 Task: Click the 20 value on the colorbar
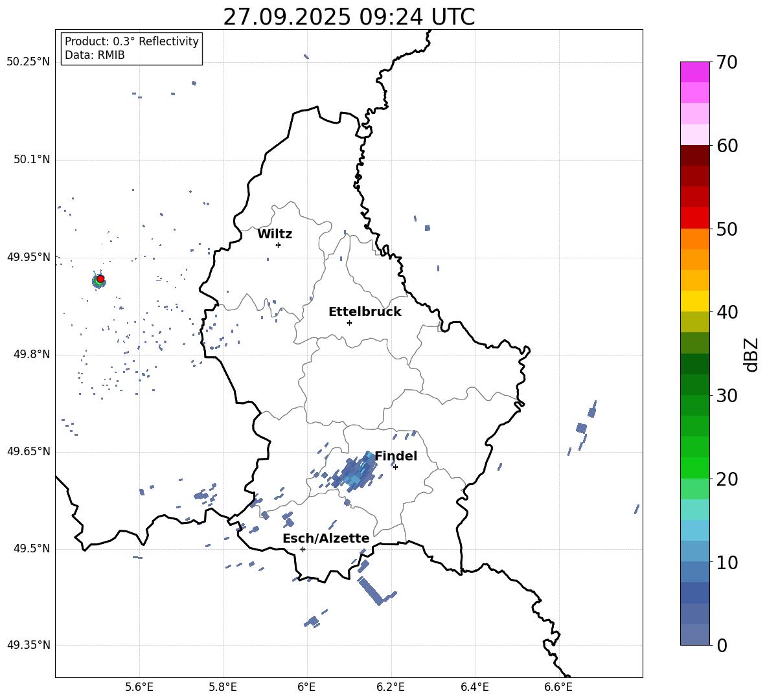point(727,479)
